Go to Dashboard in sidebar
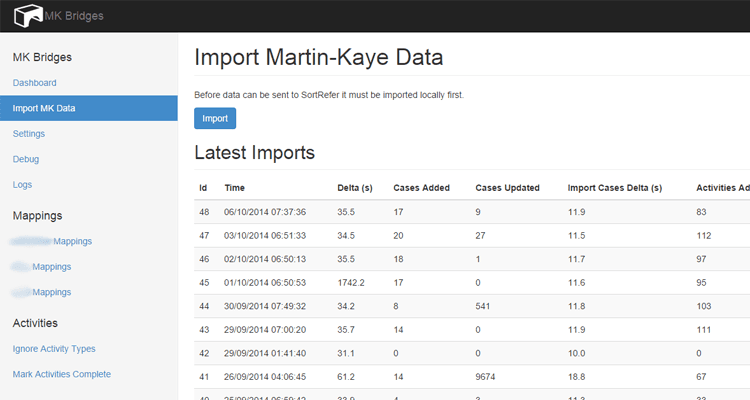This screenshot has width=750, height=400. coord(34,83)
